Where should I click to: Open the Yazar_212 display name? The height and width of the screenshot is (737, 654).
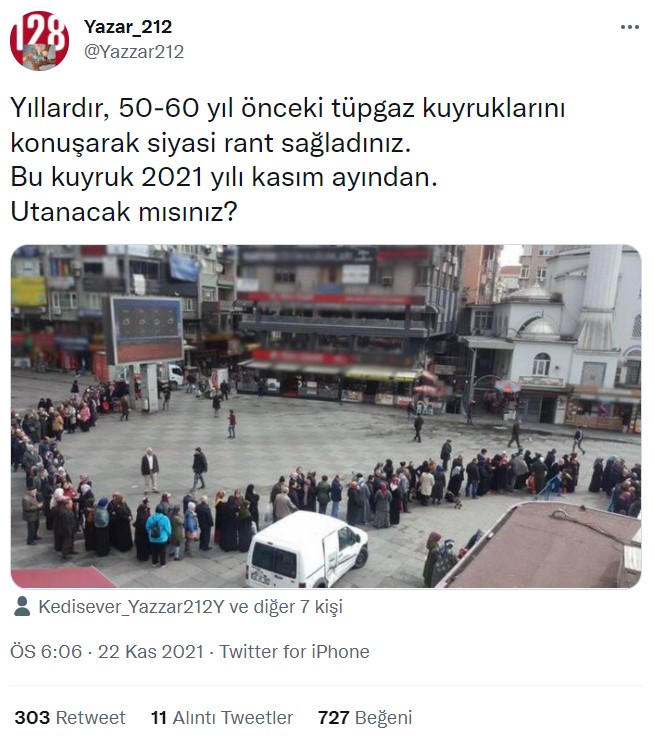coord(128,27)
